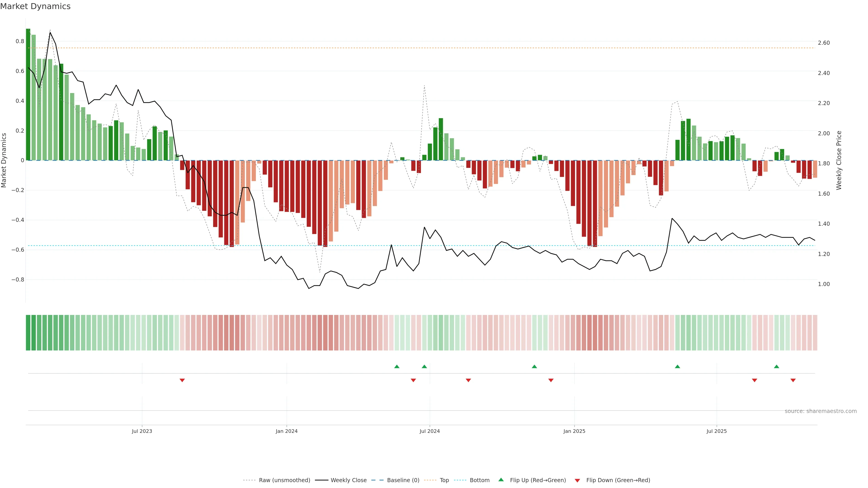Click the Flip Up green triangle legend icon
Viewport: 868px width, 488px height.
[501, 480]
